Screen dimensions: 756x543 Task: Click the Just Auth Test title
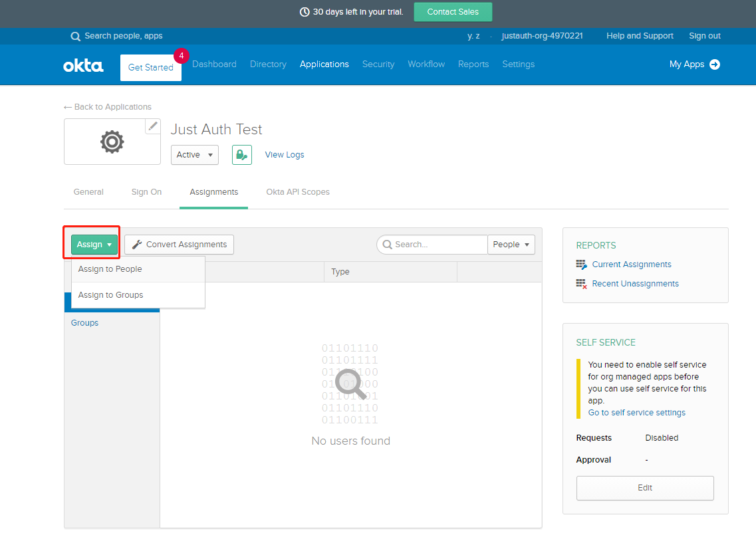pyautogui.click(x=216, y=130)
